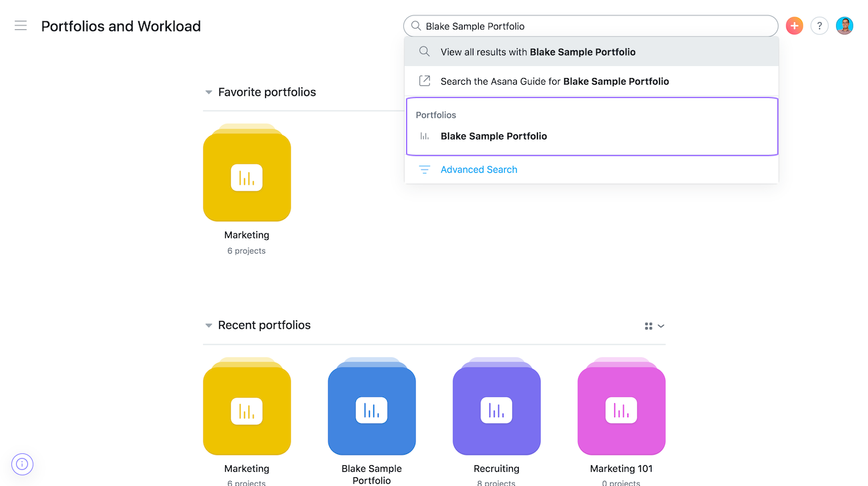Click the portfolio bar-chart icon in search result
868x486 pixels.
point(424,136)
